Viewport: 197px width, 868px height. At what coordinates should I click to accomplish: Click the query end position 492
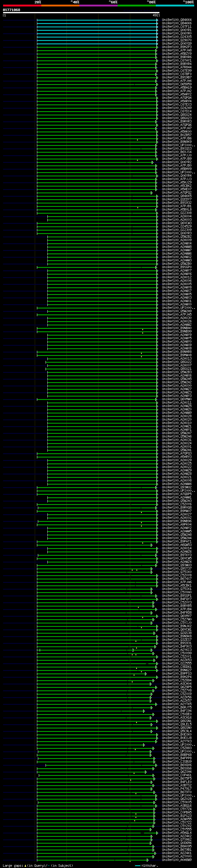(x=155, y=15)
